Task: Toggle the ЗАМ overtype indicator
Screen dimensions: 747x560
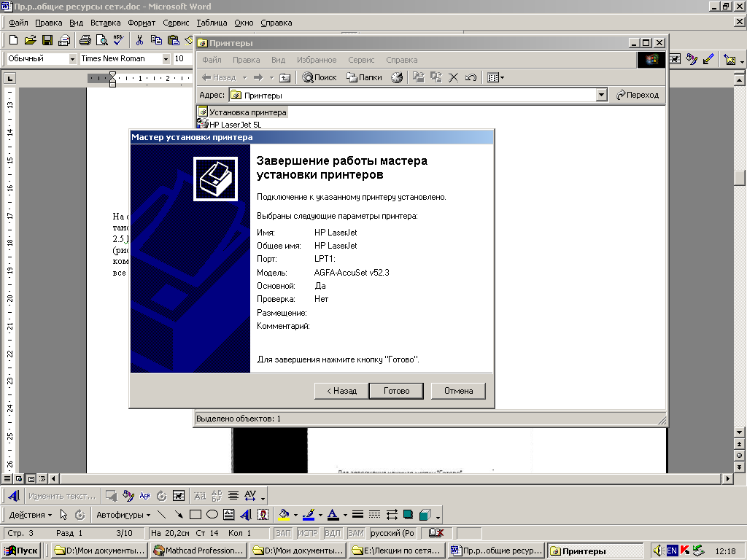Action: click(355, 533)
